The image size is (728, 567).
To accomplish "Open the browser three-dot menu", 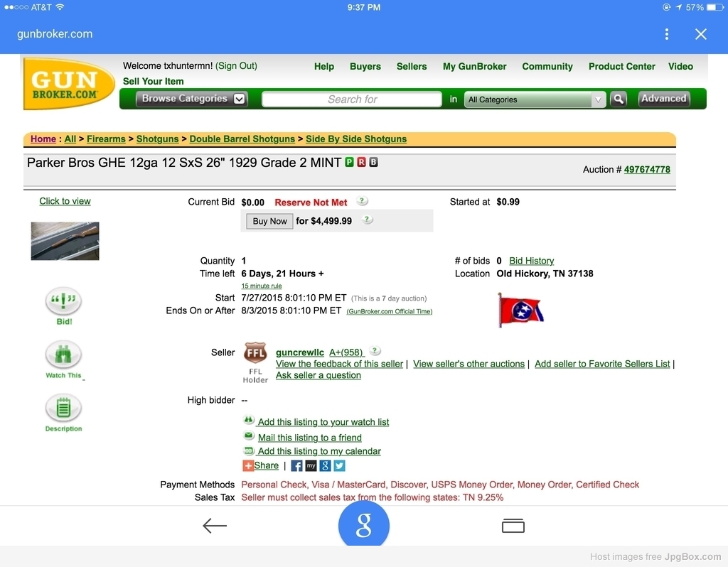I will tap(667, 34).
